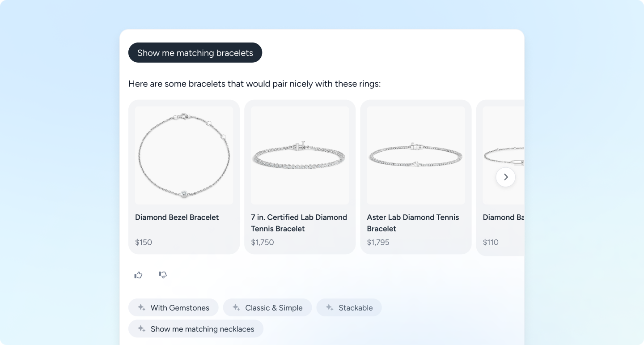Select the With Gemstones suggestion
644x345 pixels.
tap(174, 307)
